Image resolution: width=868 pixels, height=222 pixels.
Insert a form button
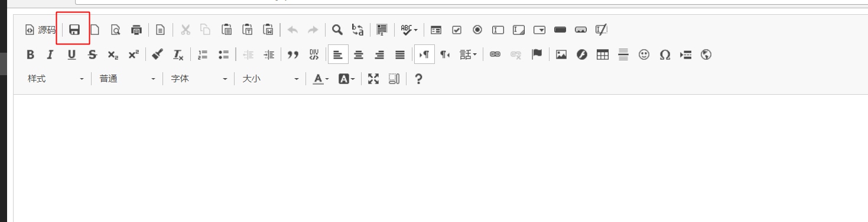click(x=560, y=30)
